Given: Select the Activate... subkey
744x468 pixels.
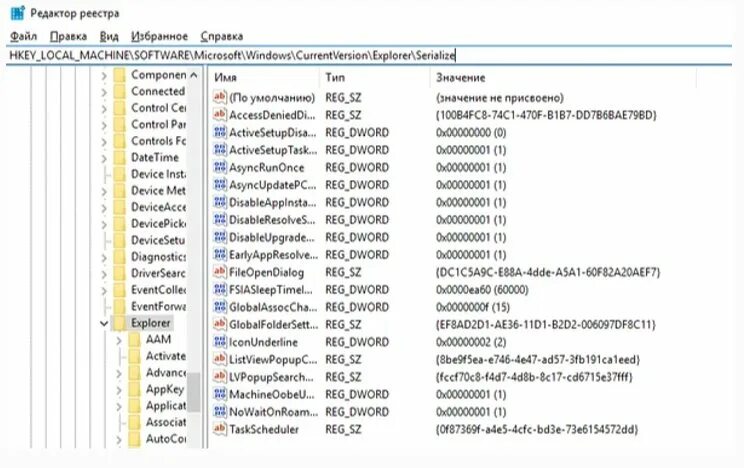Looking at the screenshot, I should (x=166, y=356).
